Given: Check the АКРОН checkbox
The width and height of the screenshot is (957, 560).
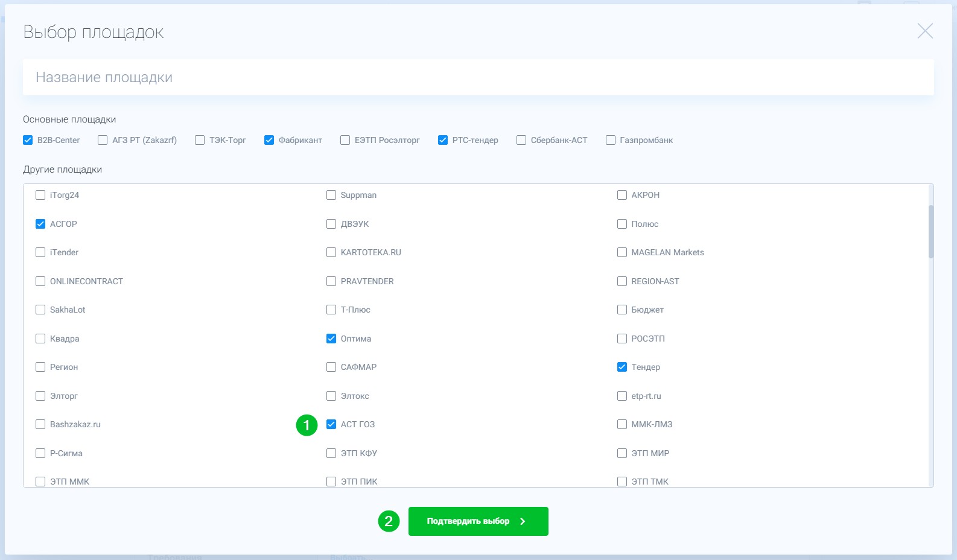Looking at the screenshot, I should 622,195.
